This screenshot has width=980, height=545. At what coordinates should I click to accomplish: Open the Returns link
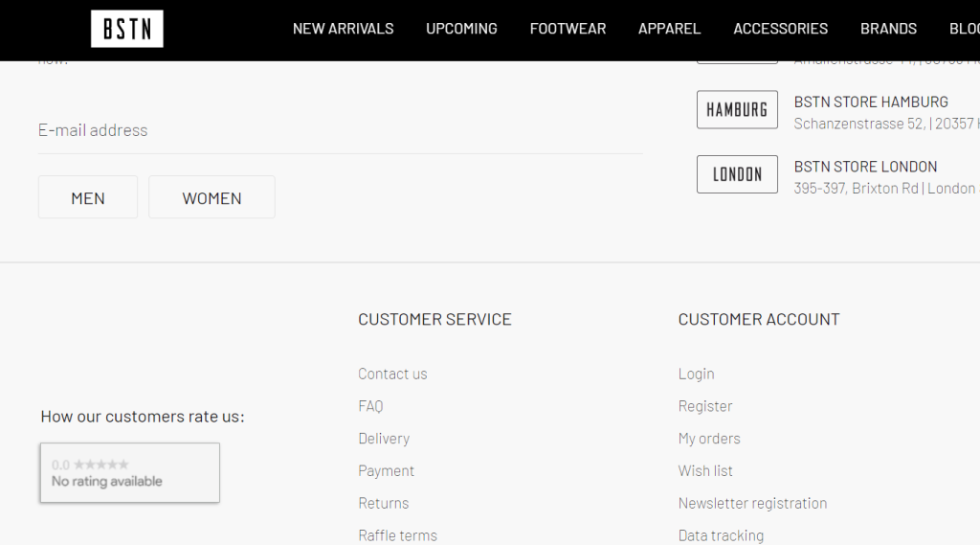[x=383, y=503]
